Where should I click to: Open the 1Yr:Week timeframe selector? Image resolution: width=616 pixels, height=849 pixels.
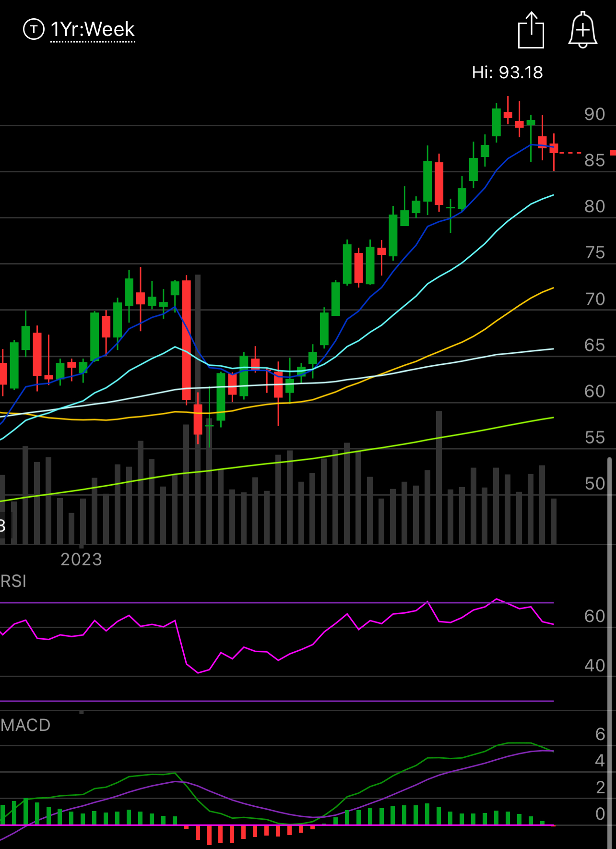click(93, 30)
